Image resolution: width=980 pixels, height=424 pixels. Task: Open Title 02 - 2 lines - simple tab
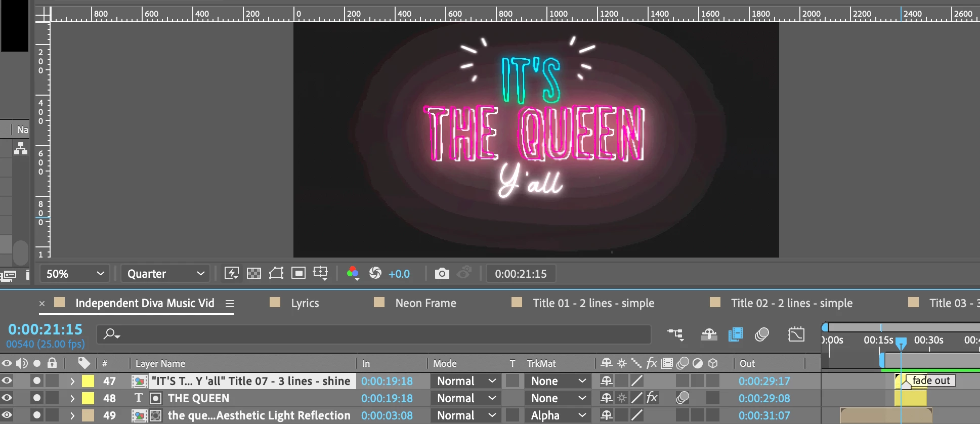[x=791, y=303]
